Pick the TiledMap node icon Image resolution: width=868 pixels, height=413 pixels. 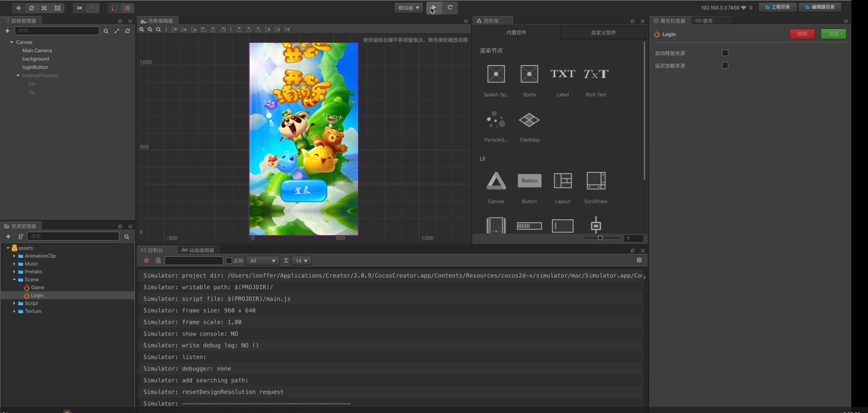(529, 120)
